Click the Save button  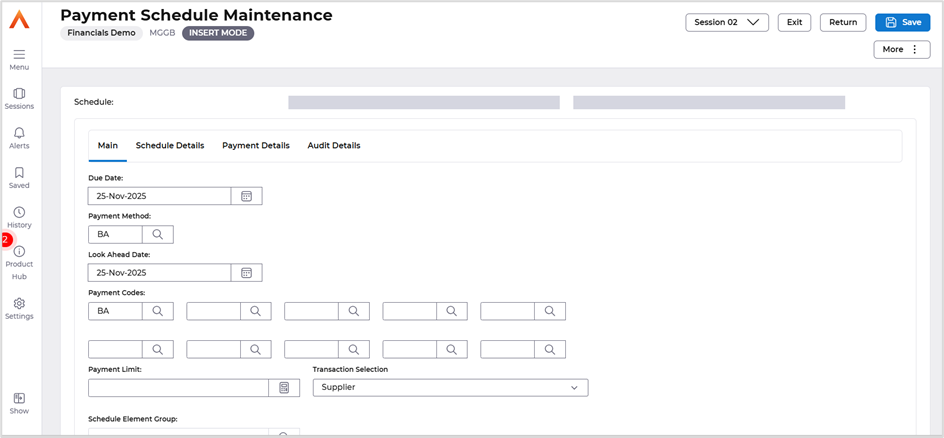coord(902,22)
